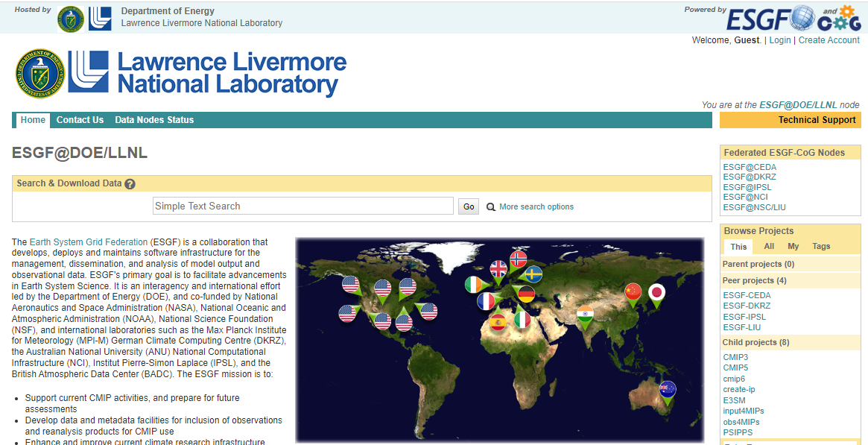Select the Tags tab in Browse Projects
This screenshot has width=868, height=445.
(821, 246)
